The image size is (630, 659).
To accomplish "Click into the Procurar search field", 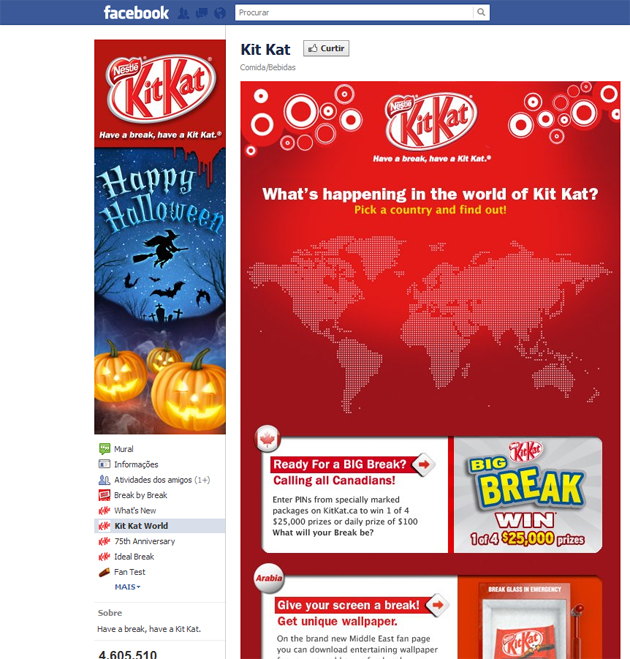I will click(x=354, y=13).
